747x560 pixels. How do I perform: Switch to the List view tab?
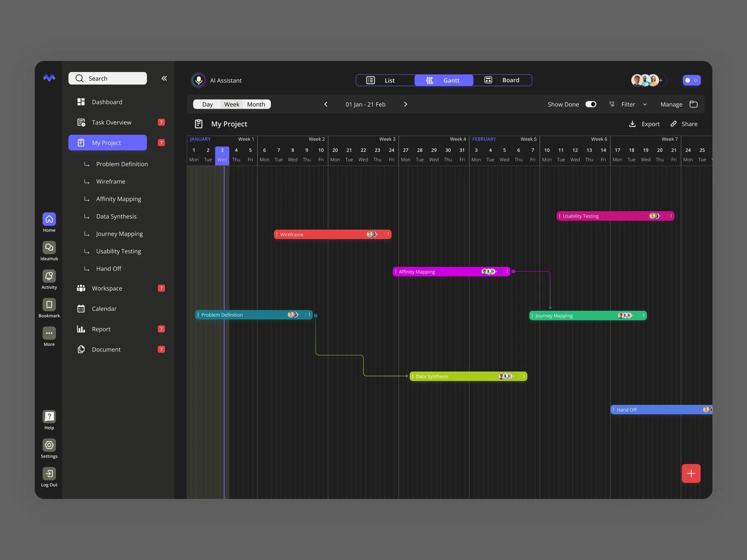[x=386, y=80]
